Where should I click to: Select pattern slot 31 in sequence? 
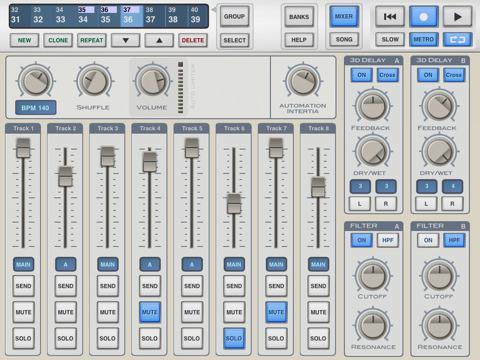click(15, 19)
